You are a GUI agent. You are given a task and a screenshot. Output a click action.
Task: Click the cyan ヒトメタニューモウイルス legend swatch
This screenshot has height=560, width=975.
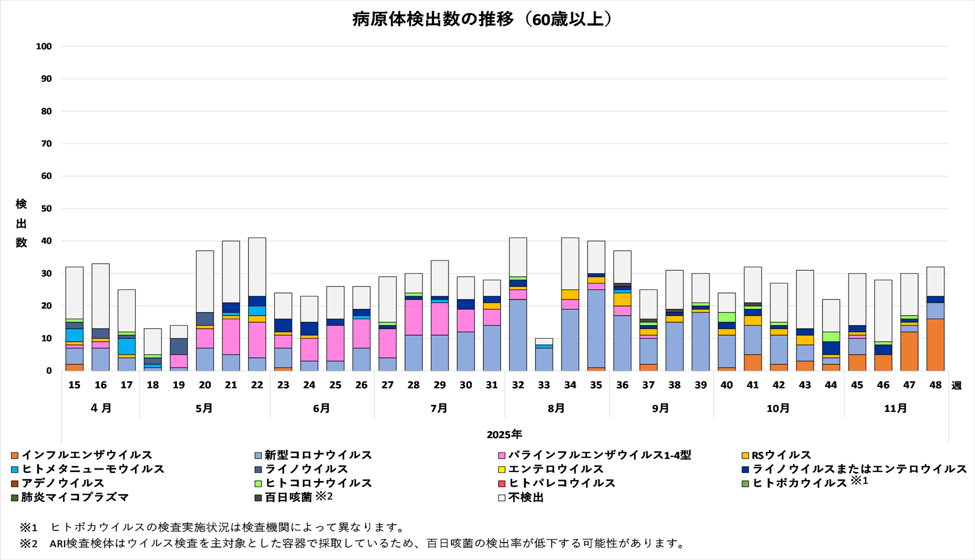coord(15,469)
